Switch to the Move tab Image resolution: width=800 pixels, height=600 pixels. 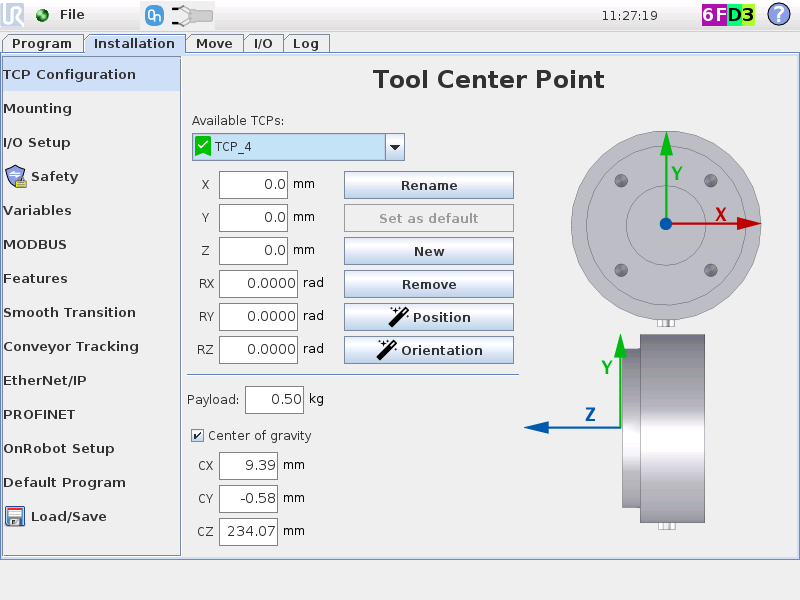coord(214,44)
